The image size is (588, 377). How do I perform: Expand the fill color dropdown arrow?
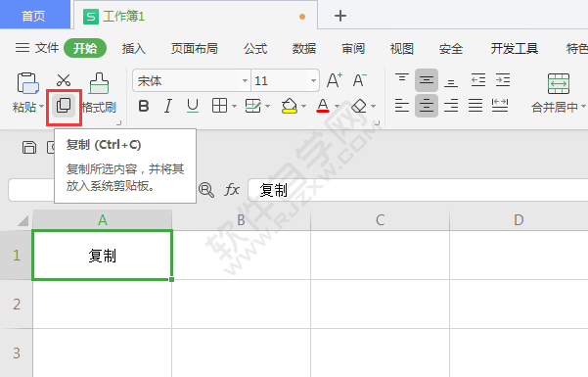[303, 107]
